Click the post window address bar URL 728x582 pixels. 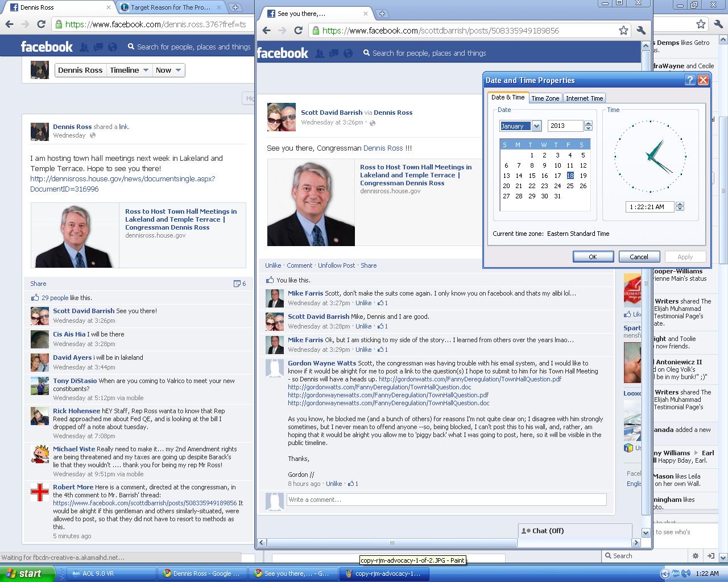[441, 31]
